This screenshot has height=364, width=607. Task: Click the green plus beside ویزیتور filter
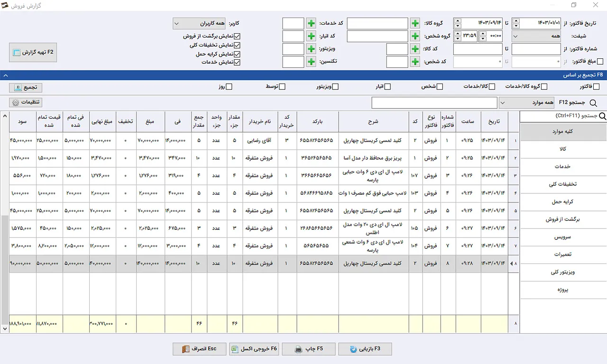(x=311, y=49)
